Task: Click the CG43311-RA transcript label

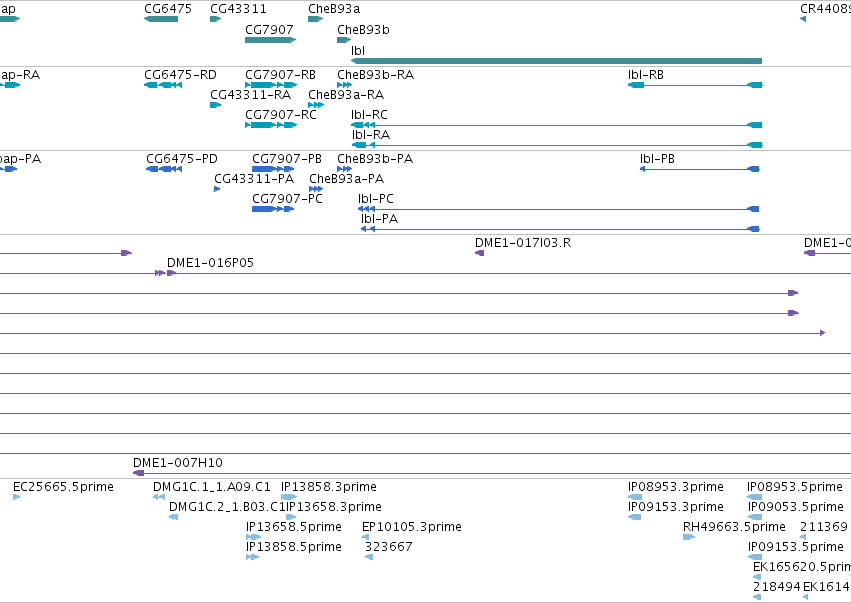Action: click(x=250, y=95)
